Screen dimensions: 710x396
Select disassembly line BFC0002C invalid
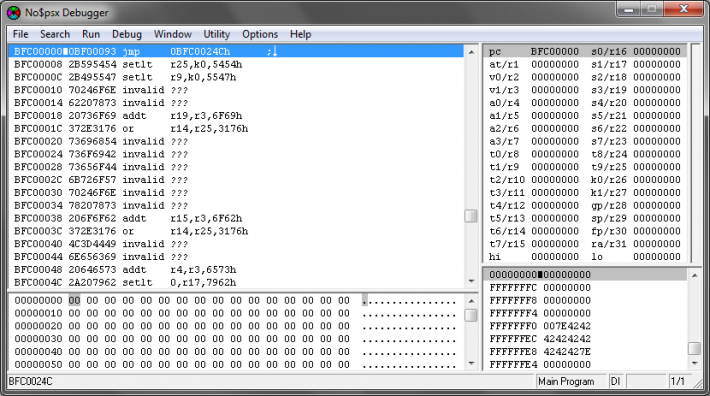236,180
